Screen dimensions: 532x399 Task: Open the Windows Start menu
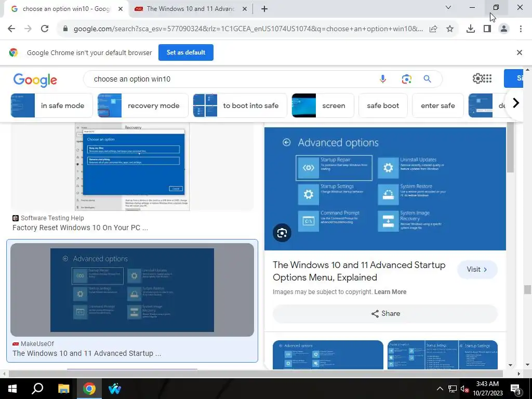[x=12, y=389]
